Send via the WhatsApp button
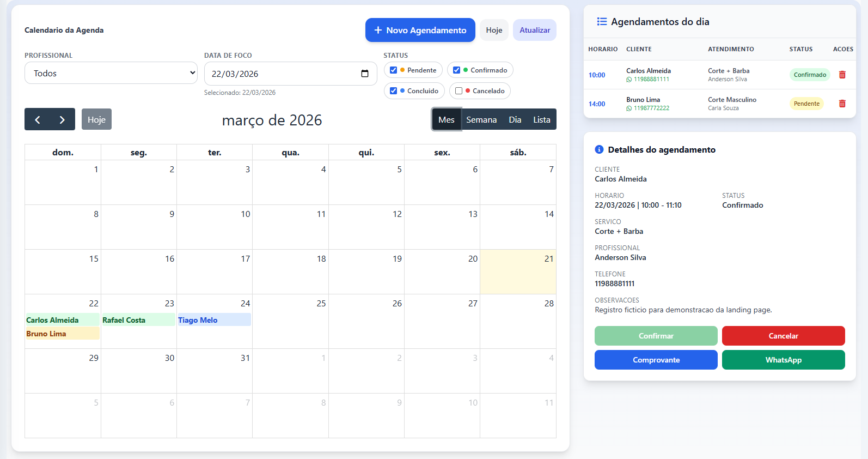 click(x=784, y=360)
